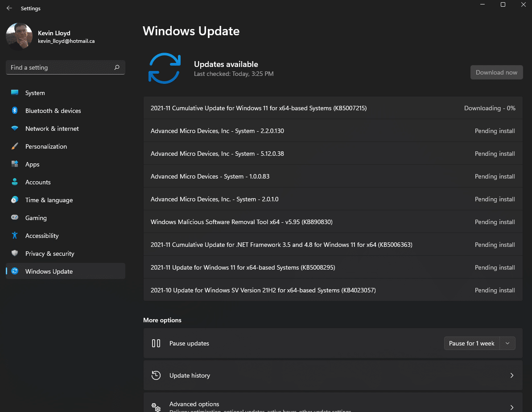
Task: Open the System settings icon
Action: (15, 92)
